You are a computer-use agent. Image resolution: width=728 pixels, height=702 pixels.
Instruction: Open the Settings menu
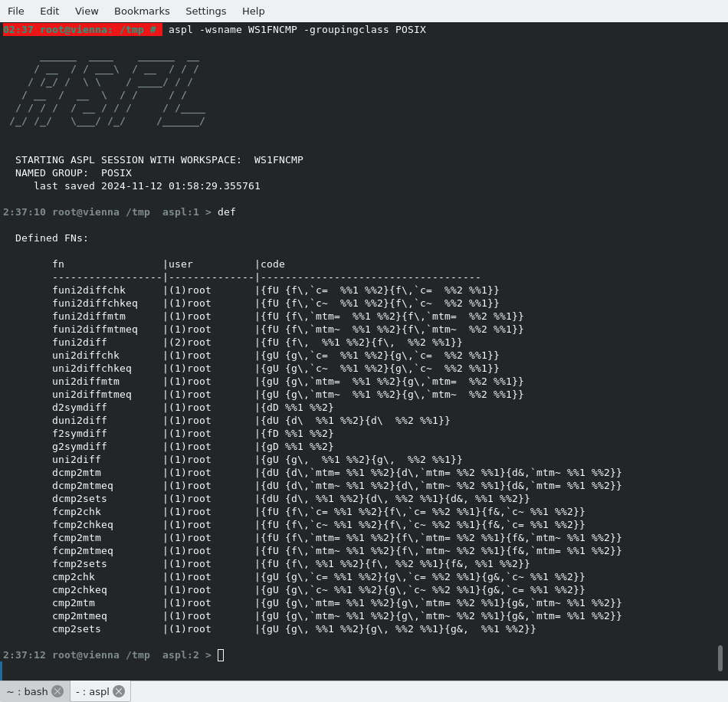click(205, 11)
